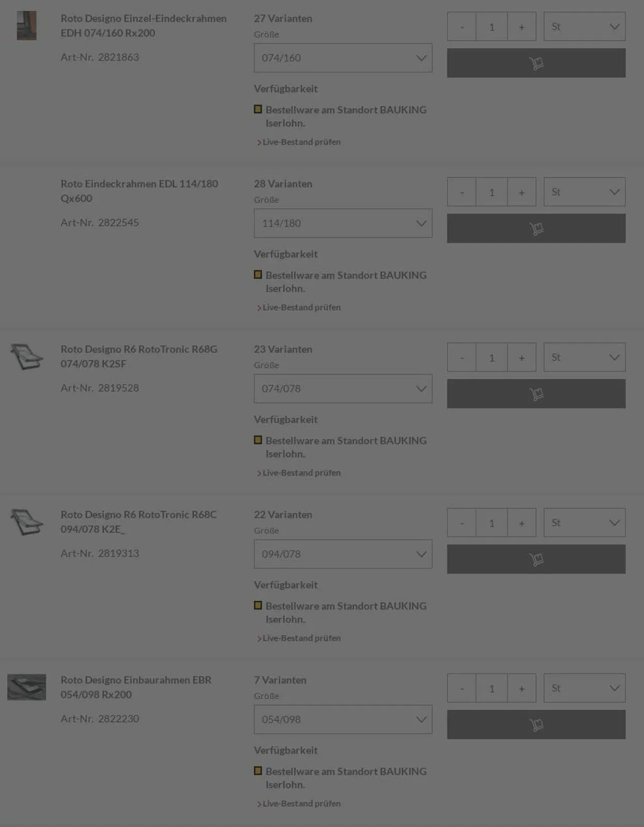644x827 pixels.
Task: Open the 114/180 Größe dropdown
Action: pos(343,223)
